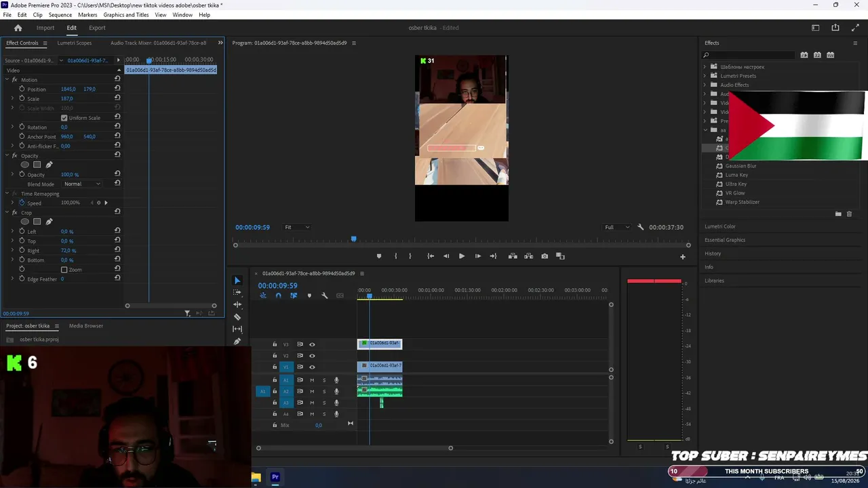The image size is (868, 488).
Task: Select the Pen tool in the timeline toolbar
Action: pyautogui.click(x=237, y=342)
